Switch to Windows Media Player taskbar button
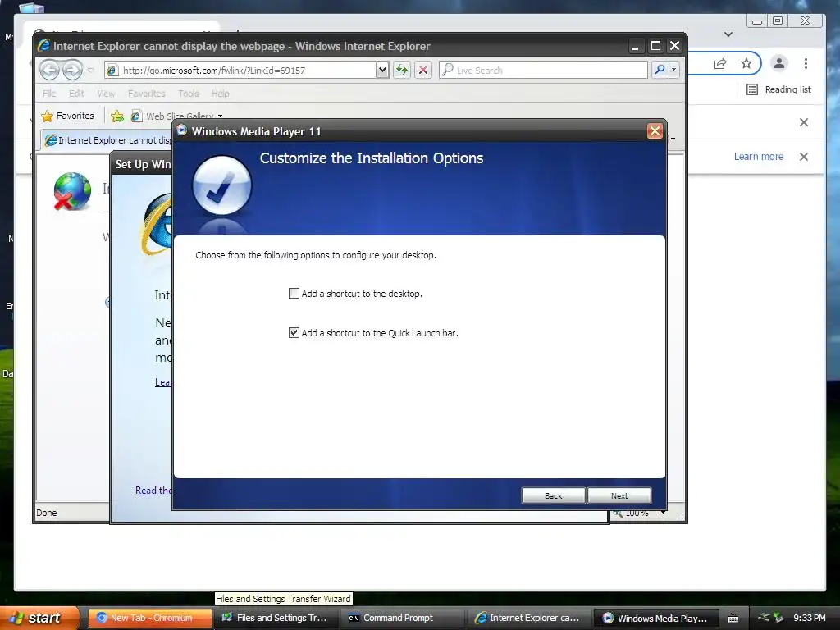The image size is (840, 630). pyautogui.click(x=657, y=618)
